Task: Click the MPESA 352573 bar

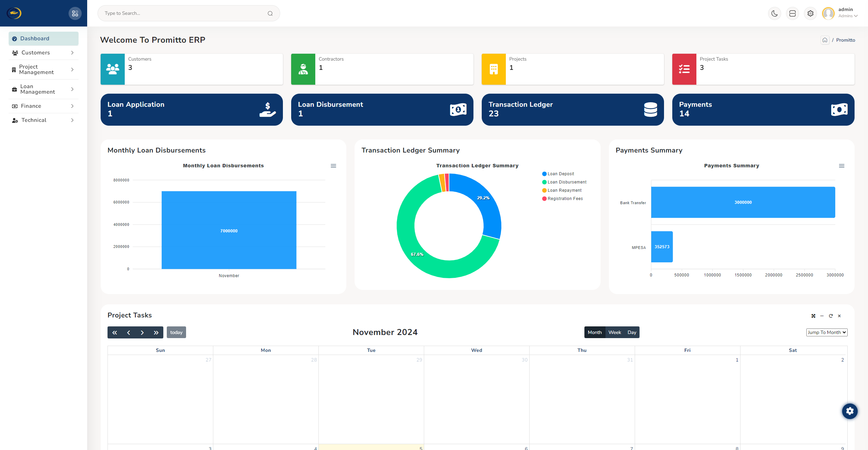Action: pyautogui.click(x=662, y=247)
